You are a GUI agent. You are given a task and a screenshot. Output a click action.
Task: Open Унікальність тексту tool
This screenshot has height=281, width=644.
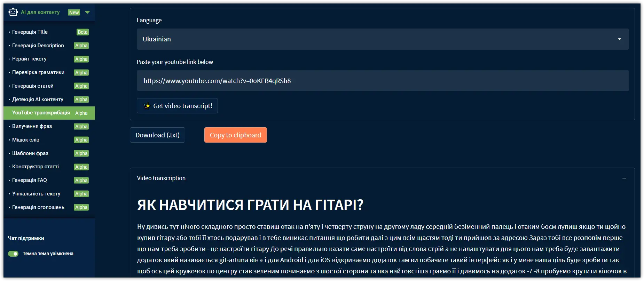36,194
